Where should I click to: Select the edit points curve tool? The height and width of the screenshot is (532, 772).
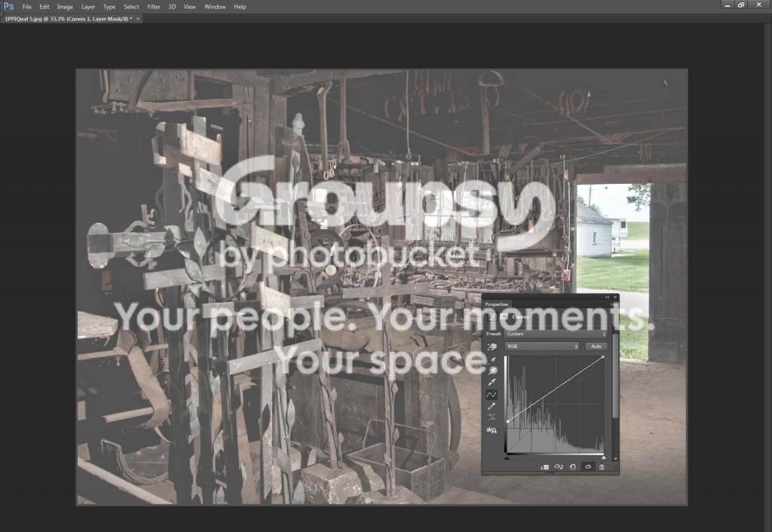tap(492, 395)
